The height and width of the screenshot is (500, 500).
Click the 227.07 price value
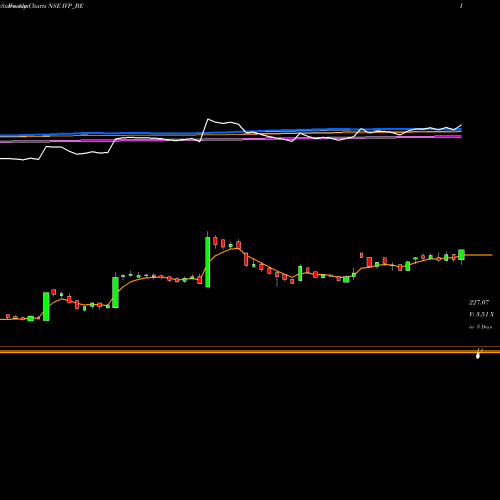479,303
